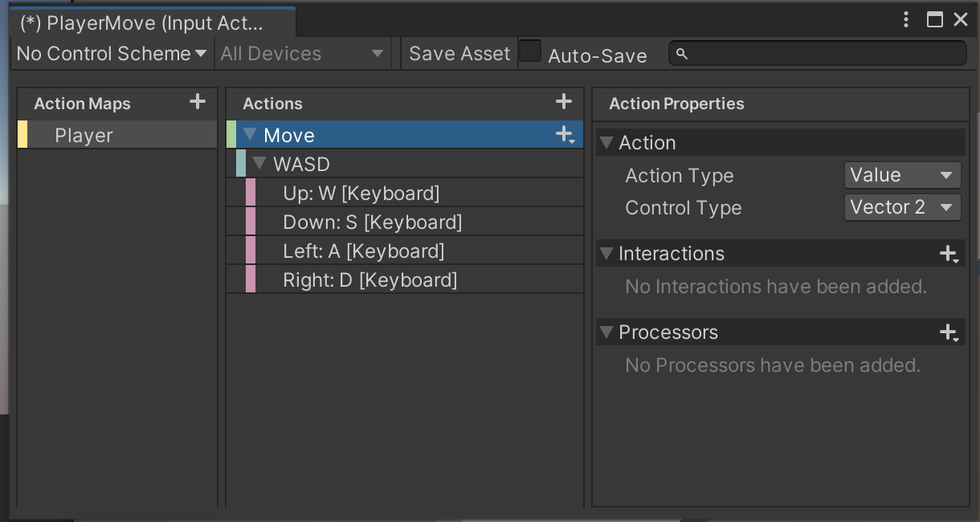The image size is (980, 522).
Task: Select the Player action map
Action: tap(84, 136)
